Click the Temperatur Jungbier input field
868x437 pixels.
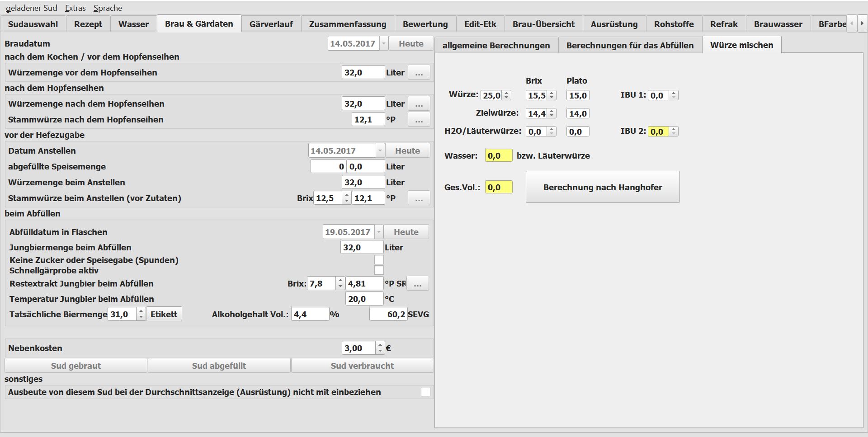point(364,299)
